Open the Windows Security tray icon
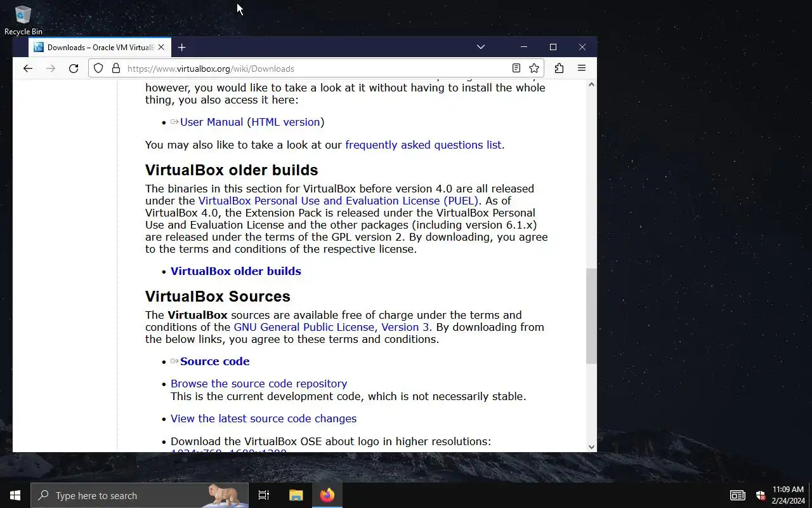Viewport: 812px width, 508px height. [761, 495]
